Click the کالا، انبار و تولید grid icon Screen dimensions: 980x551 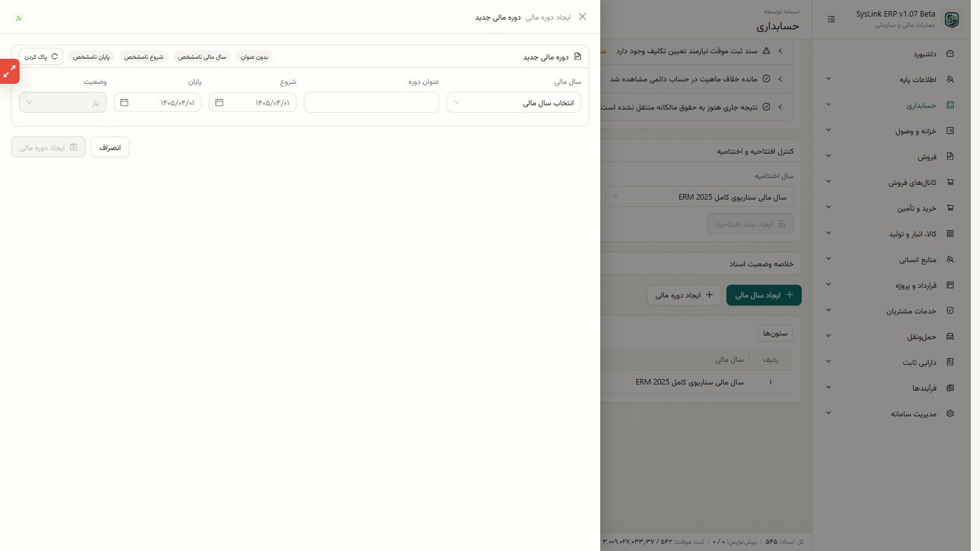950,234
